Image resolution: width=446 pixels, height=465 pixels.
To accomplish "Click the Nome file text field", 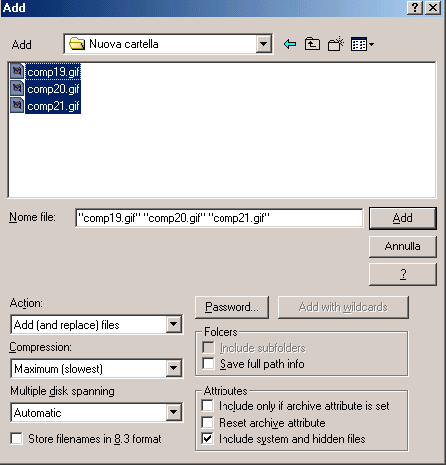I will 219,218.
